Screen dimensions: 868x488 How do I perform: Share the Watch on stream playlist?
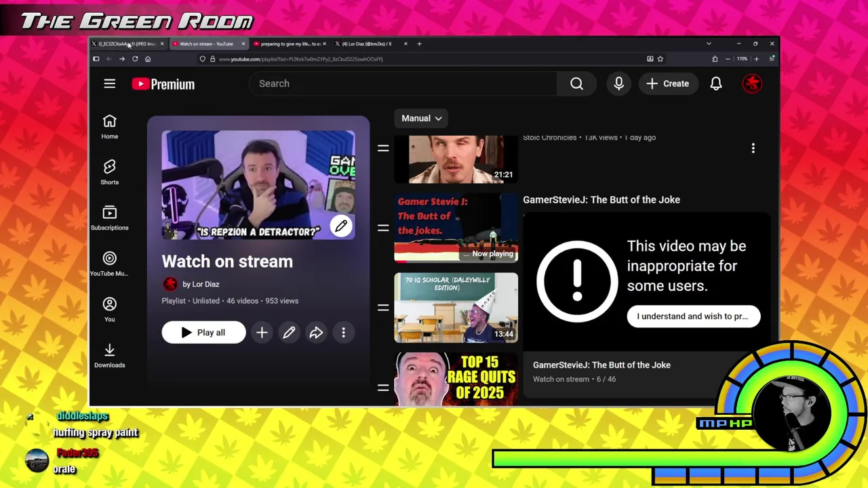tap(316, 332)
